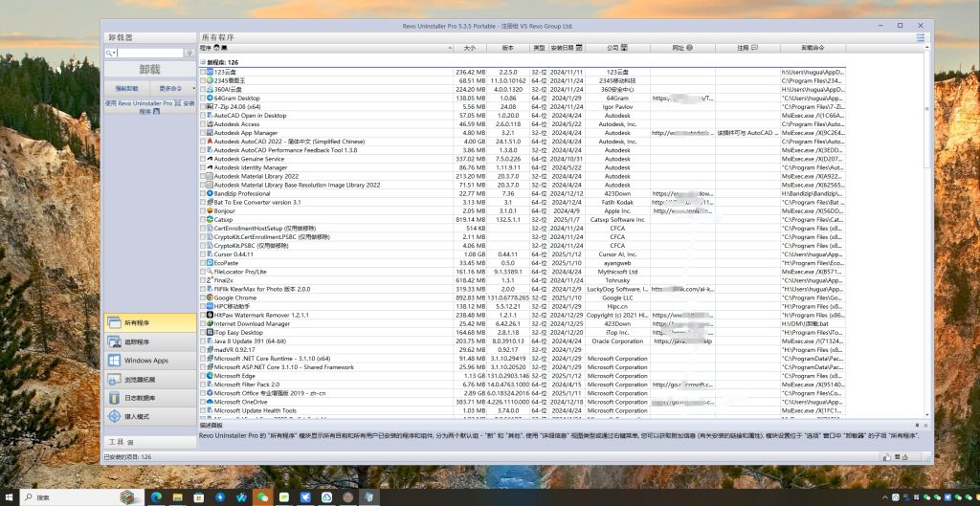Click the program search input field
This screenshot has height=506, width=980.
(150, 54)
